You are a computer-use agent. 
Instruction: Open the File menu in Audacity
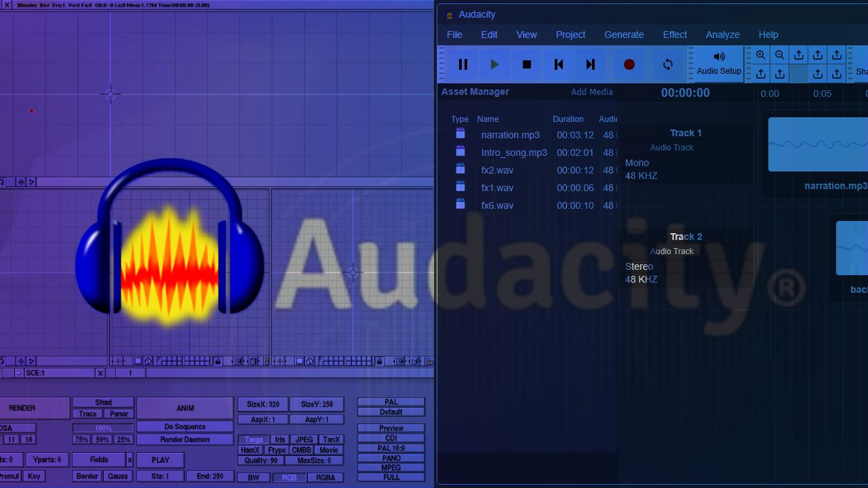click(x=454, y=35)
